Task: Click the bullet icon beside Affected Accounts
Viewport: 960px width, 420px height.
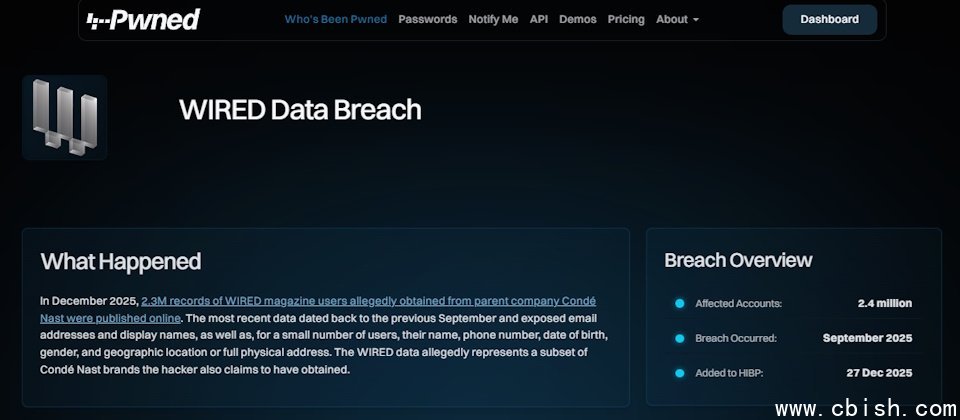Action: pyautogui.click(x=679, y=303)
